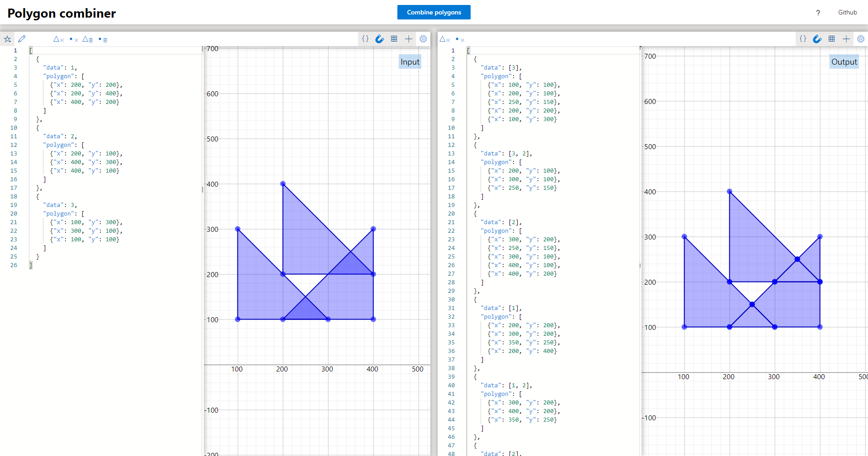Toggle the input JSON editor braces icon
Screen dimensions: 868x456
(x=365, y=39)
